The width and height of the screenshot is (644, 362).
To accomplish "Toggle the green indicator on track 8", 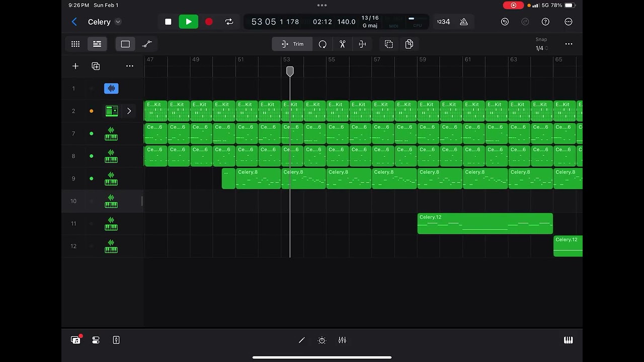I will pos(91,156).
